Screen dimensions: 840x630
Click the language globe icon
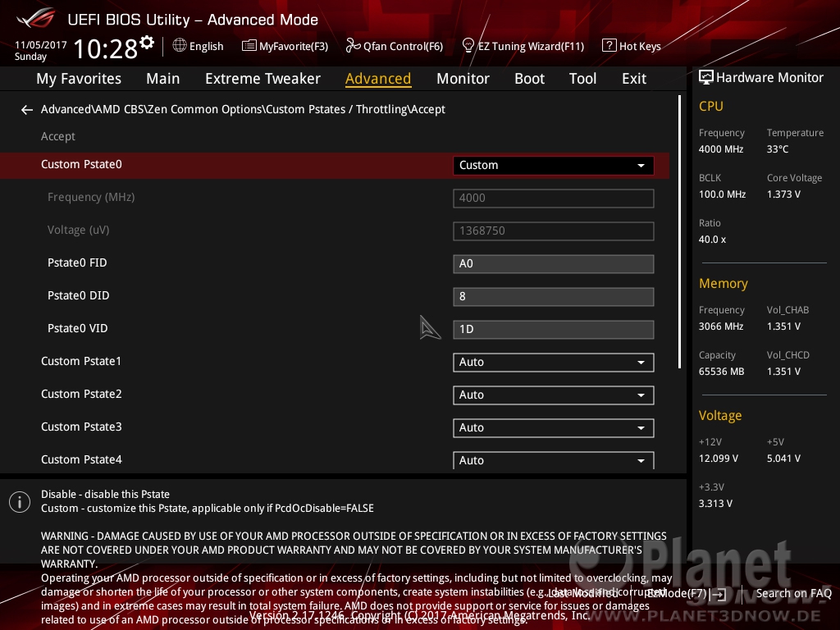pyautogui.click(x=180, y=46)
